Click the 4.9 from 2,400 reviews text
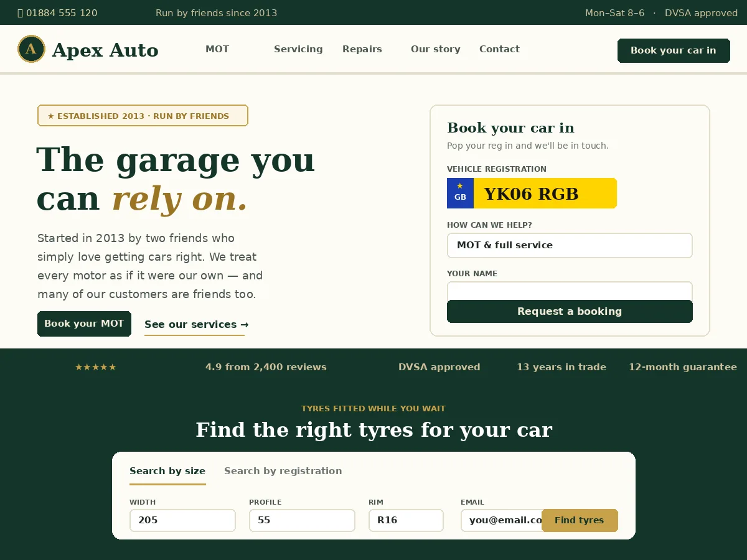The width and height of the screenshot is (747, 560). (x=266, y=367)
